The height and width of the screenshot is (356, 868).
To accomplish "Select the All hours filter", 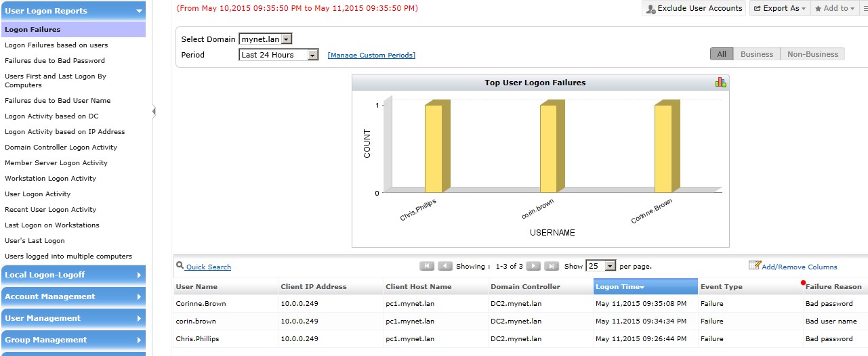I will (722, 54).
